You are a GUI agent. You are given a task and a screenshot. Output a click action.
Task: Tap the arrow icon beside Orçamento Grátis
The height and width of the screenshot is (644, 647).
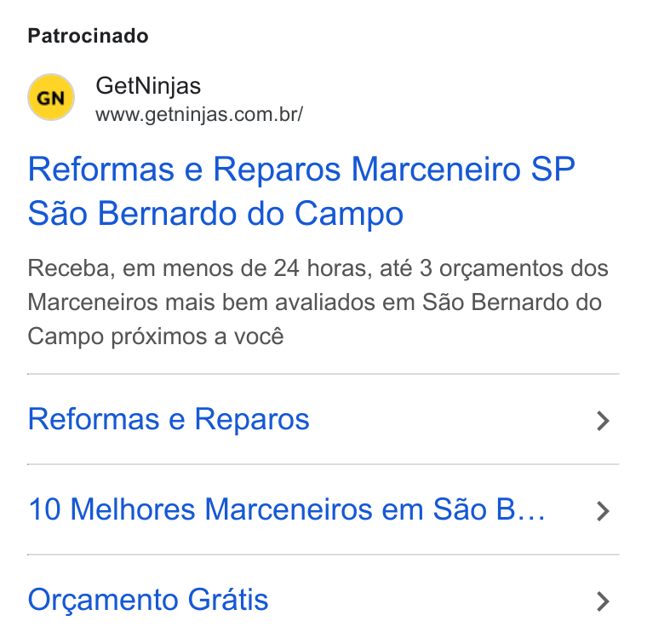tap(603, 601)
